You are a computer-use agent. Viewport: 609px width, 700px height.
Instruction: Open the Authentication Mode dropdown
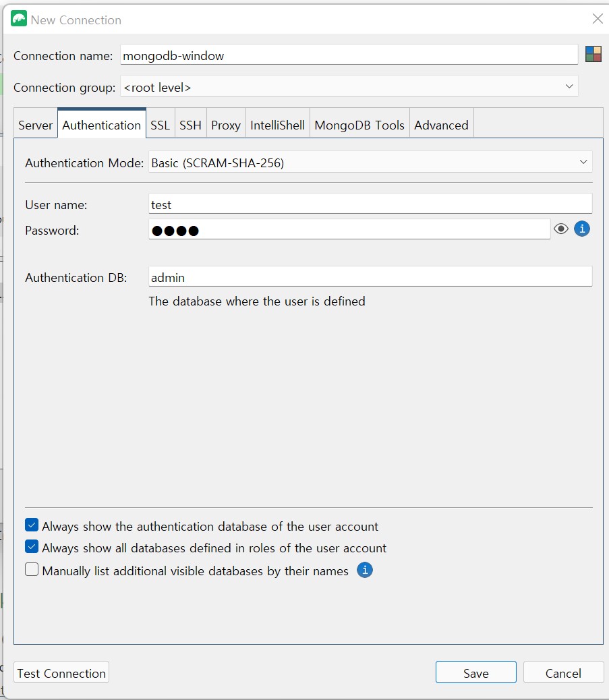[x=370, y=162]
